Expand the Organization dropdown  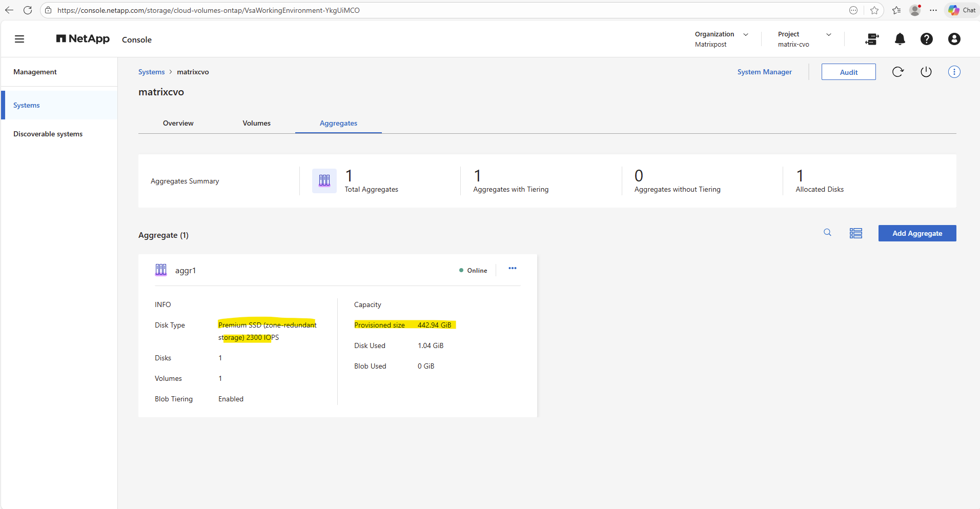click(x=745, y=35)
